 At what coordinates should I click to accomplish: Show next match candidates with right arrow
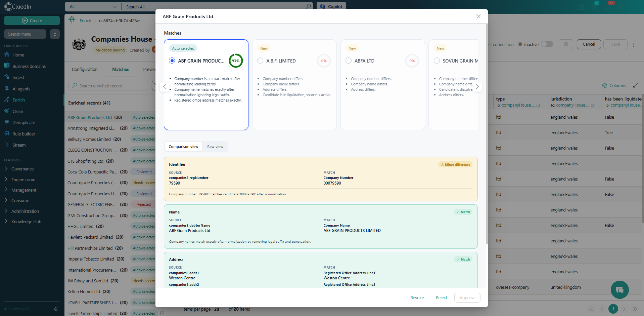pos(477,87)
